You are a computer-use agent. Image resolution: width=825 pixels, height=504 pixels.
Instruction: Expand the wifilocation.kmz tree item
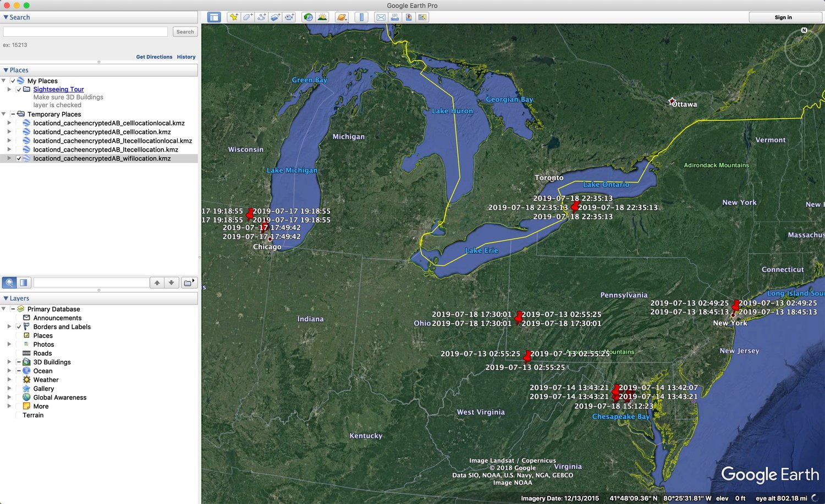point(9,158)
